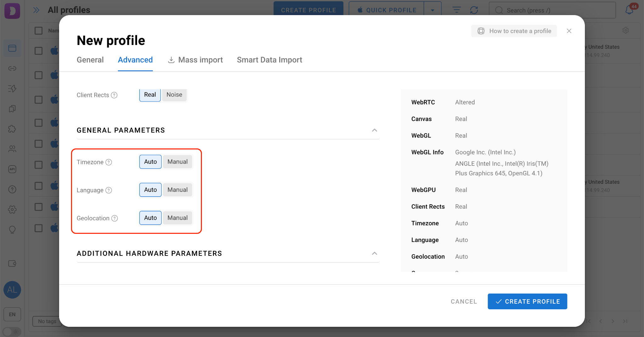Viewport: 644px width, 337px height.
Task: Open Quick Profile dropdown arrow
Action: point(433,10)
